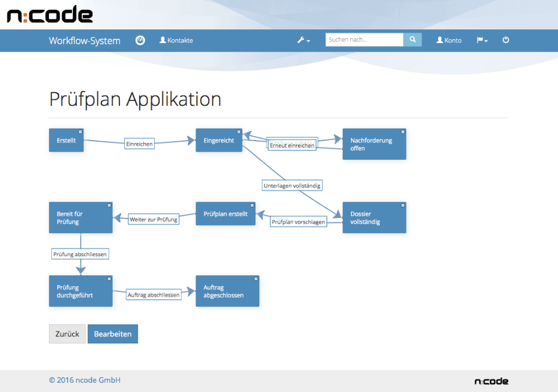558x392 pixels.
Task: Click corner handle on Prüfplan erstellt node
Action: pyautogui.click(x=252, y=206)
